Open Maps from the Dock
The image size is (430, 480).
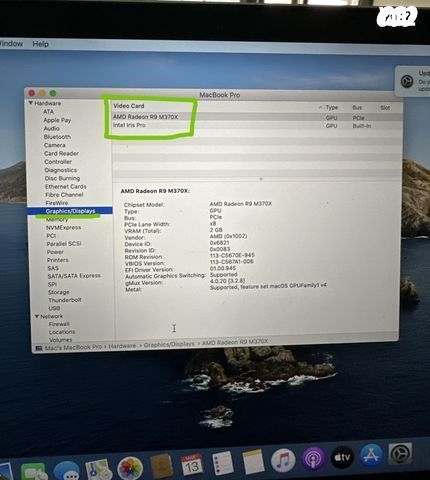click(x=99, y=469)
